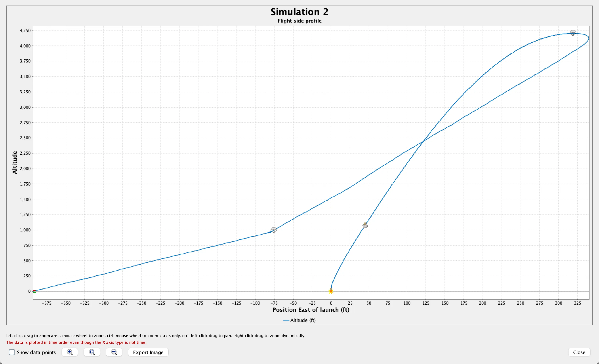
Task: Click the 'Position East of launch (ft)' axis label
Action: tap(311, 310)
